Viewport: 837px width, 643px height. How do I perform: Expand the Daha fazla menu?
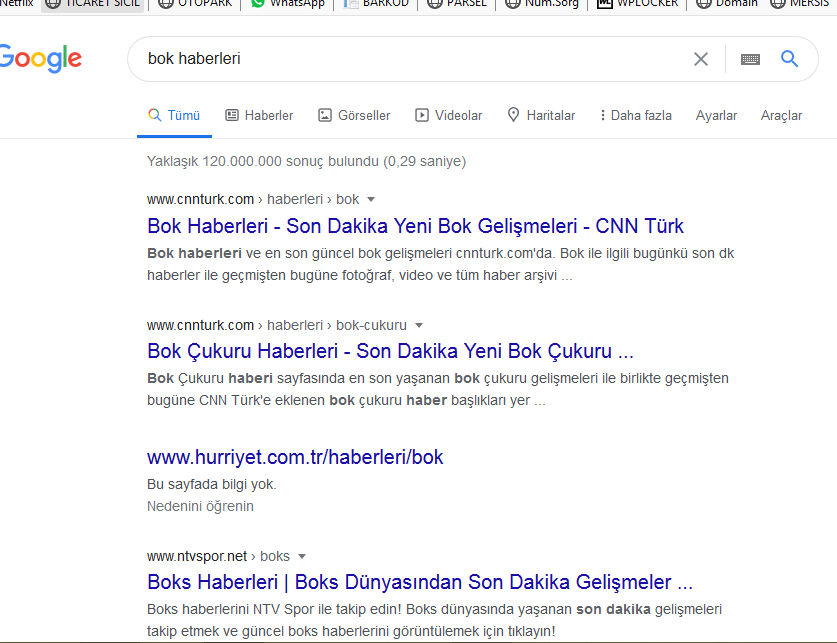635,115
